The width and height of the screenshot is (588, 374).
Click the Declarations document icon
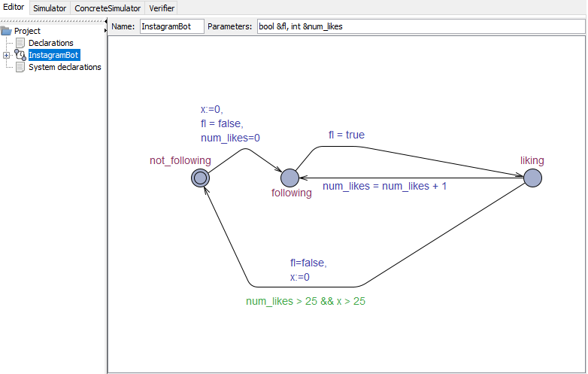20,43
